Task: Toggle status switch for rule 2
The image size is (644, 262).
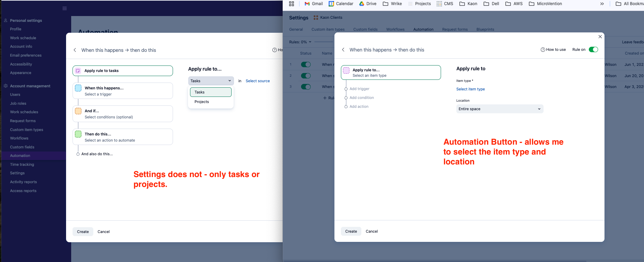Action: pos(306,76)
